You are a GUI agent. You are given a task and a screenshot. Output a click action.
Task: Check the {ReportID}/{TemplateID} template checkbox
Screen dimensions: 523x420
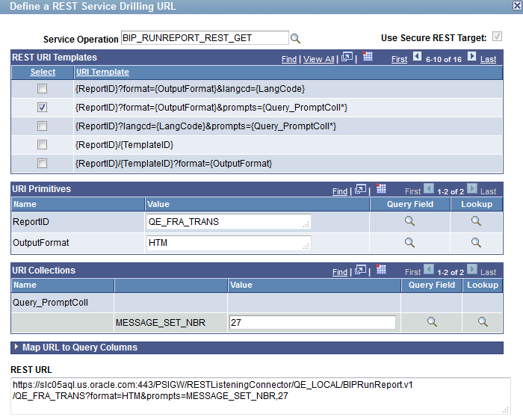point(42,145)
